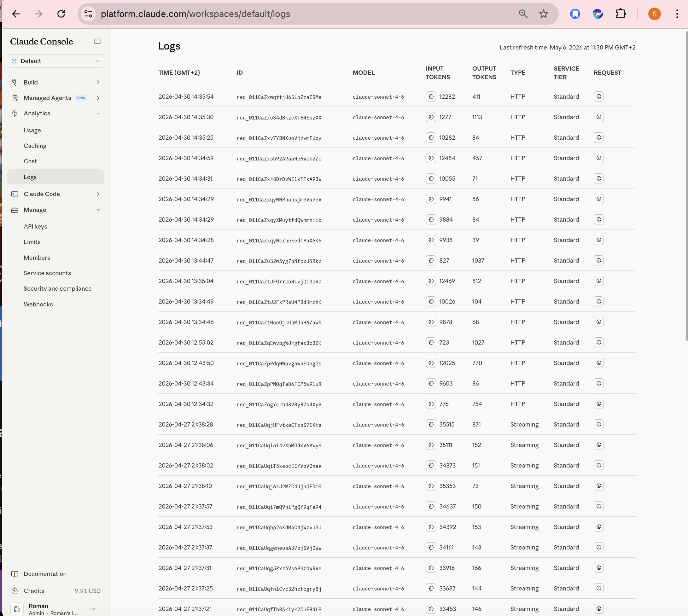Click the token icon beside 12484 input tokens
Image resolution: width=688 pixels, height=616 pixels.
pos(431,158)
